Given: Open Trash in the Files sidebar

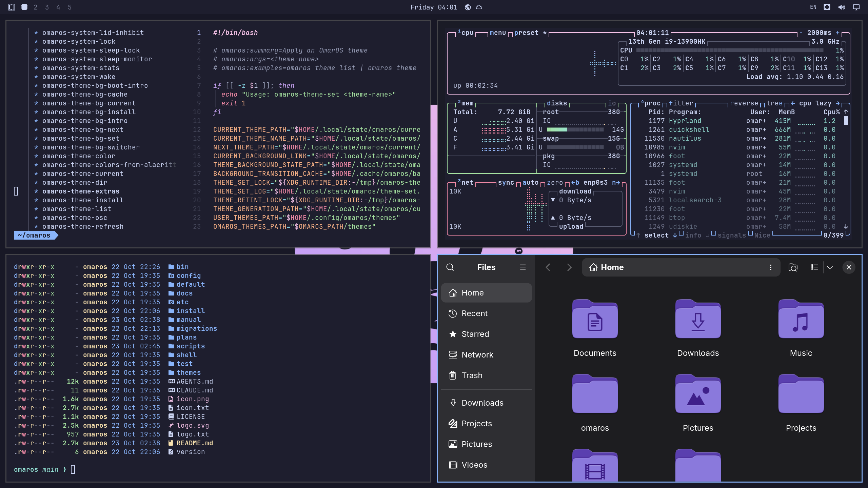Looking at the screenshot, I should [x=486, y=375].
